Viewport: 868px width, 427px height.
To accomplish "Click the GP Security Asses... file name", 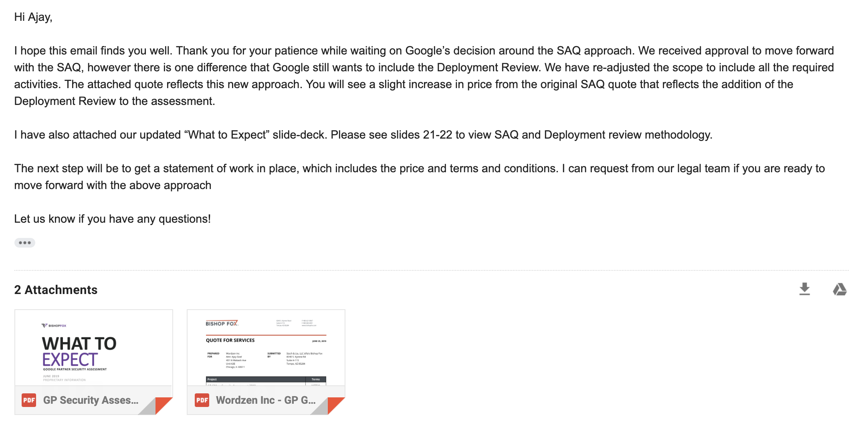I will point(91,400).
